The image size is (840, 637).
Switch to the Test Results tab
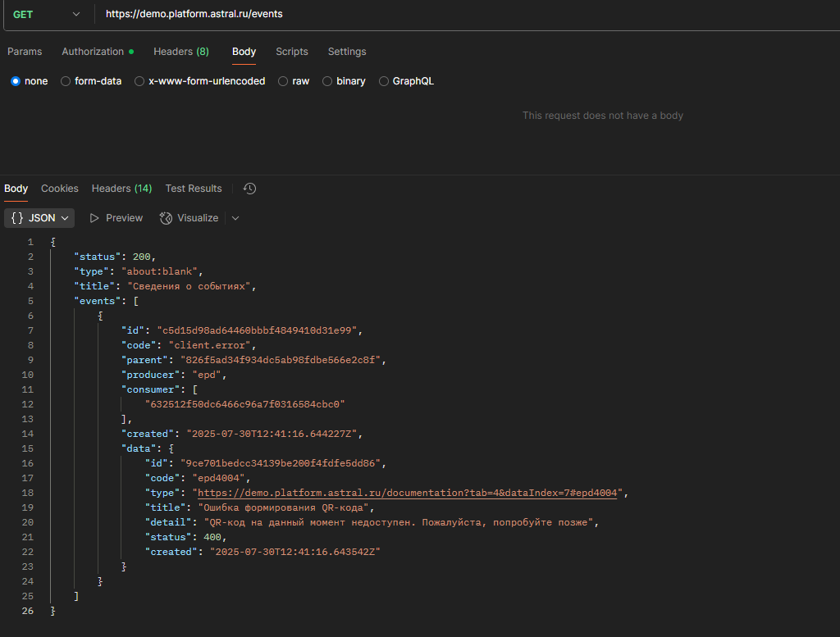[x=194, y=189]
